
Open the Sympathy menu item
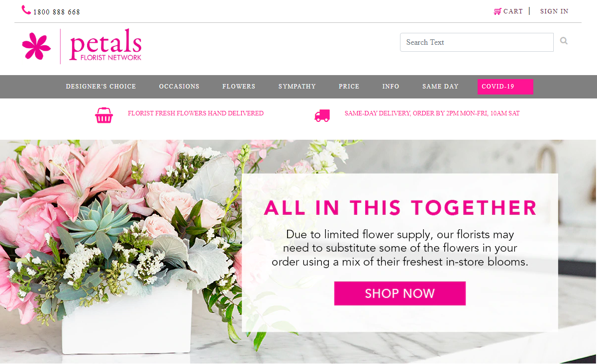[297, 87]
